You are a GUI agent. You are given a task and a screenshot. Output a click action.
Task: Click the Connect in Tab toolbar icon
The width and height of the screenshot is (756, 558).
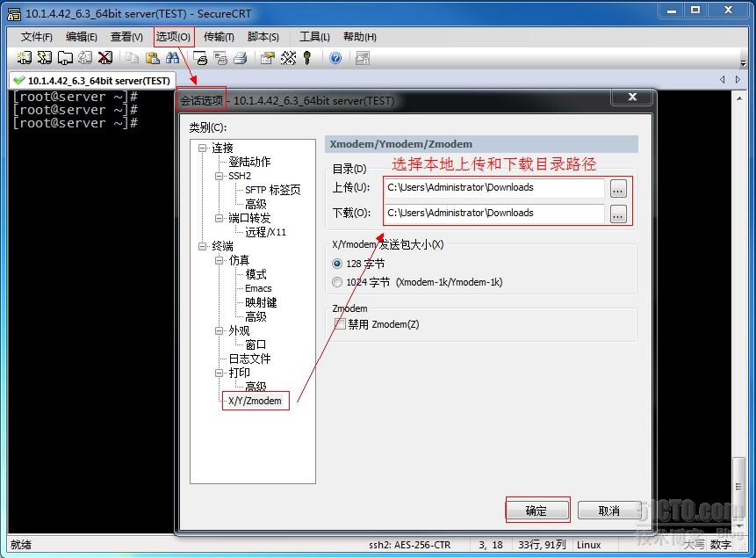(x=65, y=58)
